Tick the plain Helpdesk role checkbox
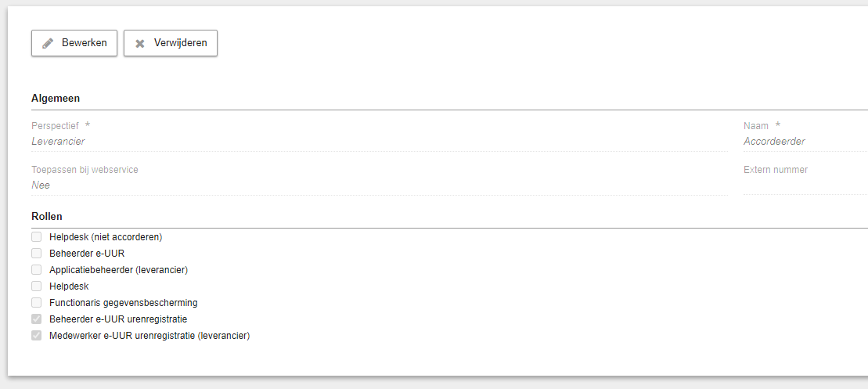 click(37, 286)
